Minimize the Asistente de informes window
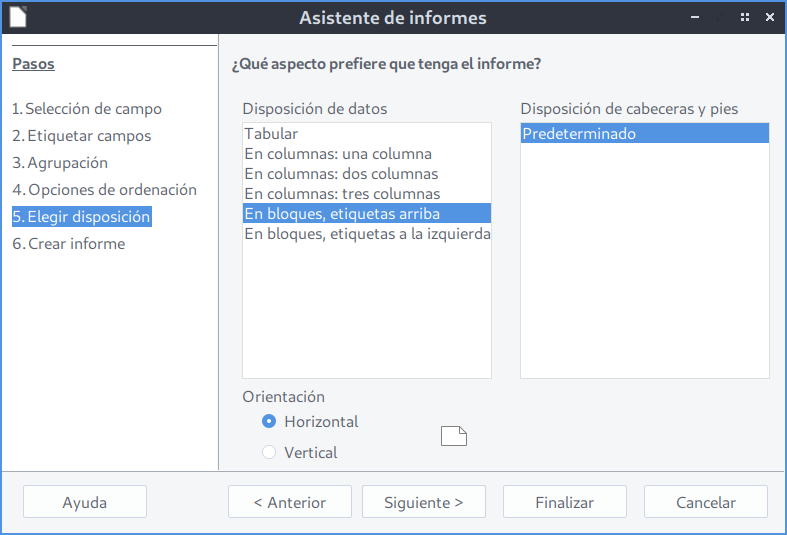787x535 pixels. [x=695, y=17]
